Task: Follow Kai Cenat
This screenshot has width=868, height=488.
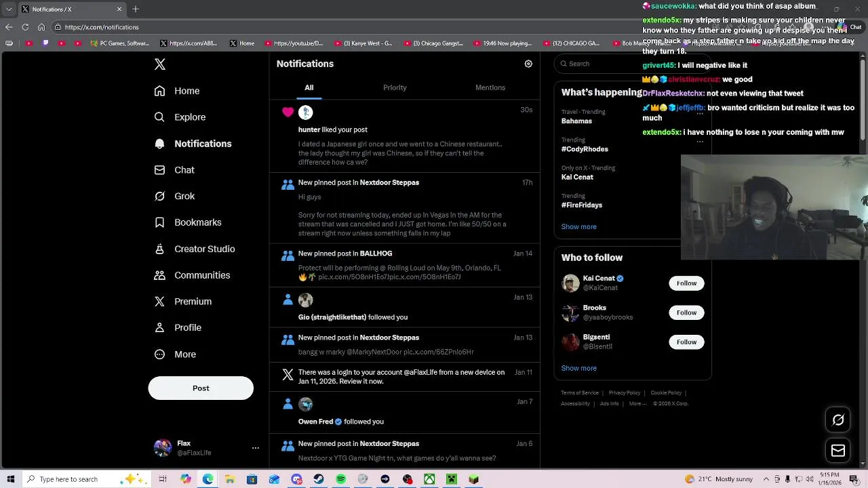Action: [686, 283]
